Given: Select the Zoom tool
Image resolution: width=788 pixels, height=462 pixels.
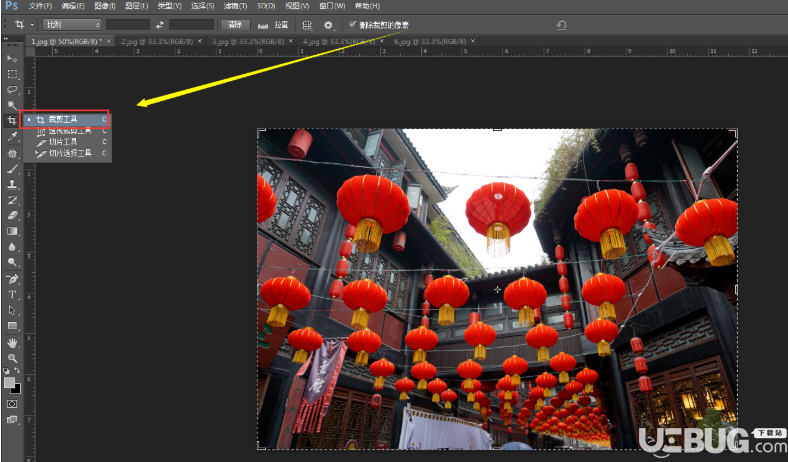Looking at the screenshot, I should (12, 358).
